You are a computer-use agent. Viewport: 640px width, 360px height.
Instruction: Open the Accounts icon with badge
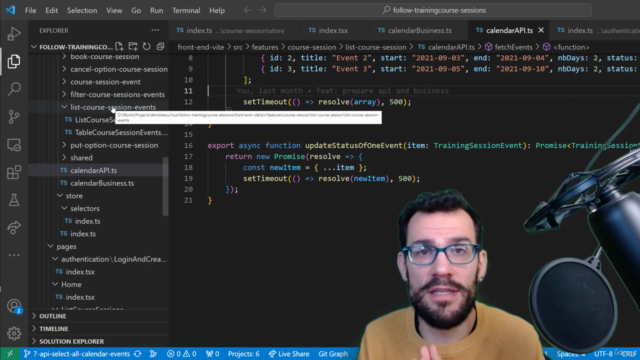[14, 306]
